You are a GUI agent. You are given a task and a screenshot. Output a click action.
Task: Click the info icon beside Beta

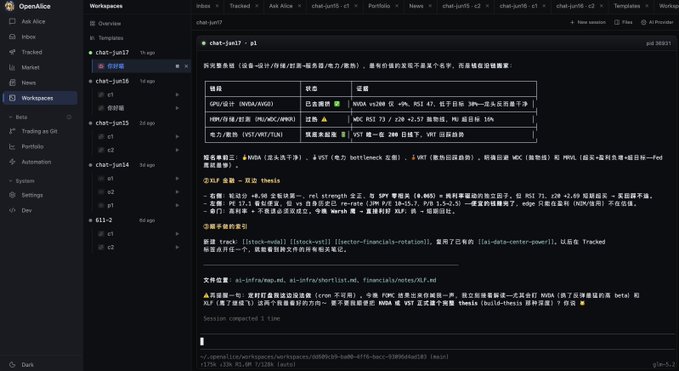click(69, 117)
